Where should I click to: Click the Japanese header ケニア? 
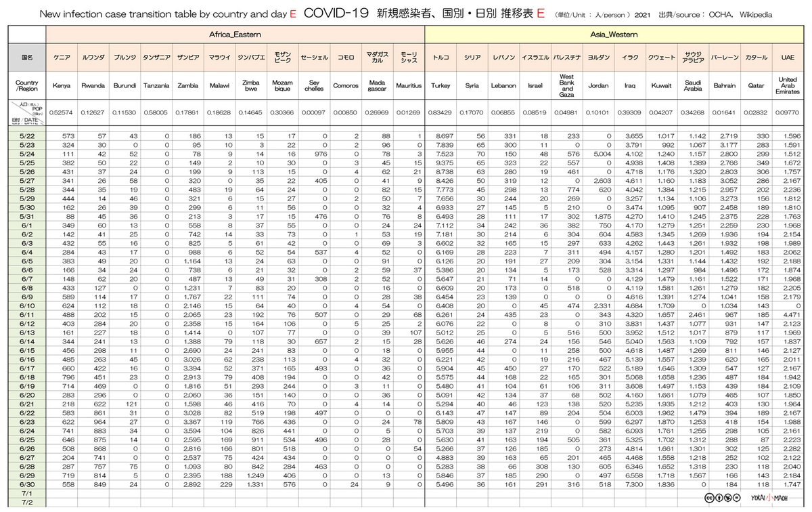tap(62, 58)
